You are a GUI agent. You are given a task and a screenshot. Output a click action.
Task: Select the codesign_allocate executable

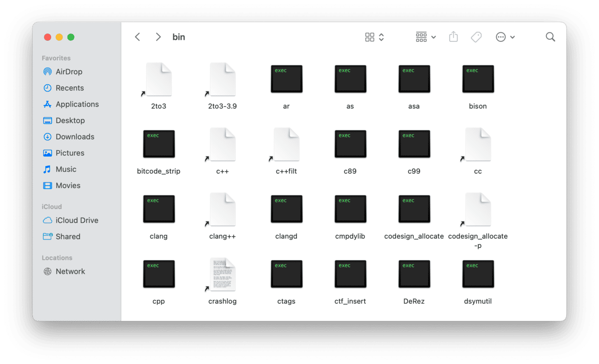click(414, 209)
